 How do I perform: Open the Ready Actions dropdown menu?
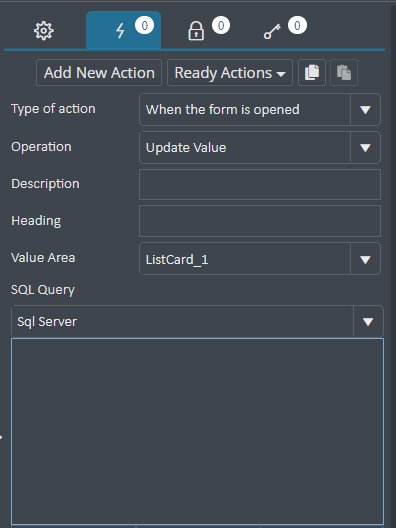pyautogui.click(x=230, y=73)
